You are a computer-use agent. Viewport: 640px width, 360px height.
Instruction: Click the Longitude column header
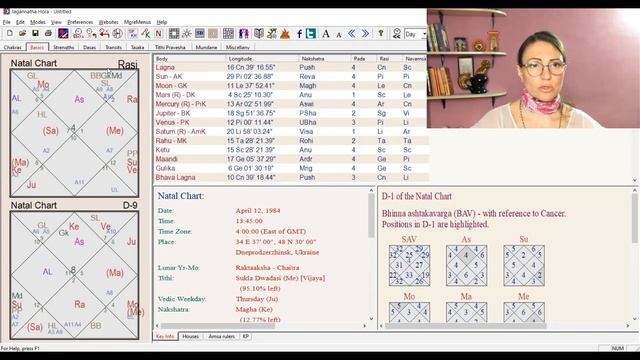point(262,59)
